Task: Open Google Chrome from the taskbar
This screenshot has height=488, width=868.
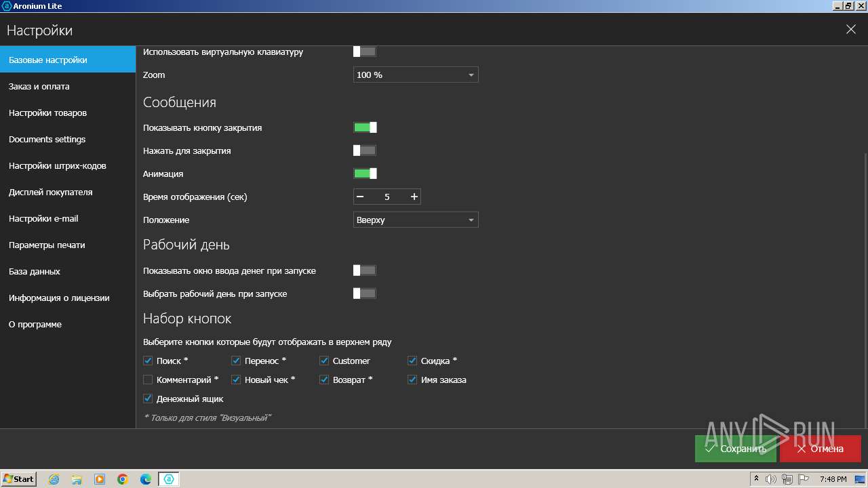Action: point(123,479)
